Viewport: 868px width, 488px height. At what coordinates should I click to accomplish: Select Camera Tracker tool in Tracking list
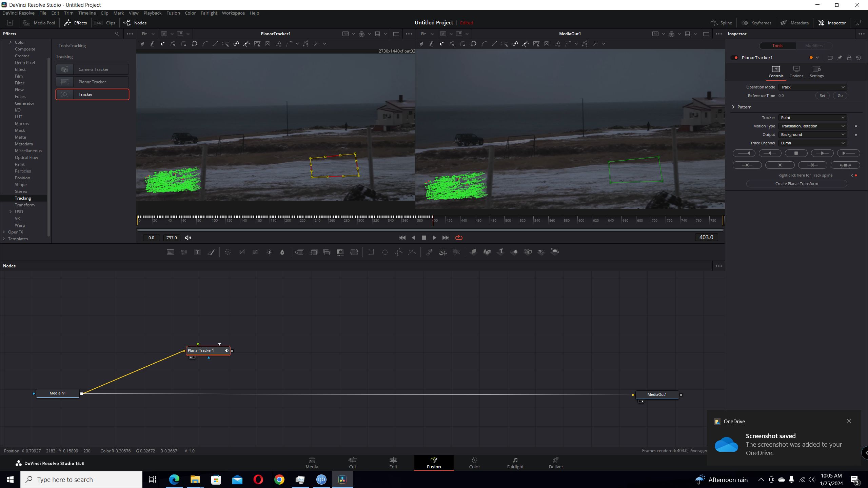pos(92,69)
